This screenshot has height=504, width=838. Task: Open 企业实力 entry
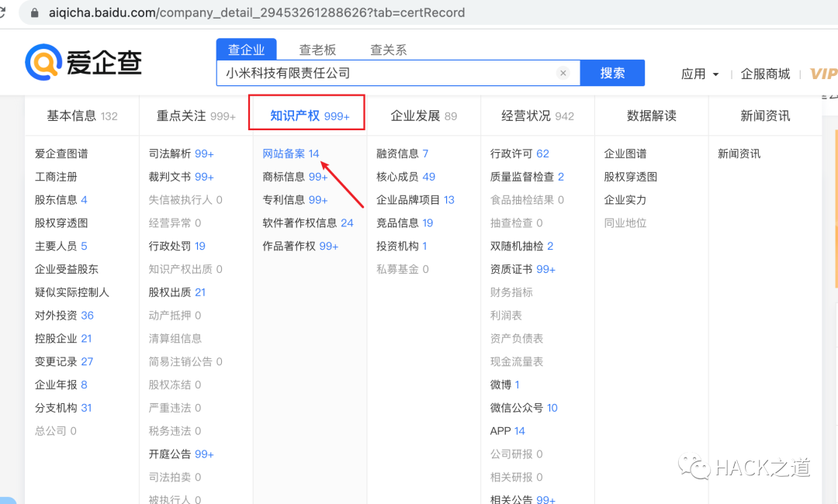pos(625,200)
